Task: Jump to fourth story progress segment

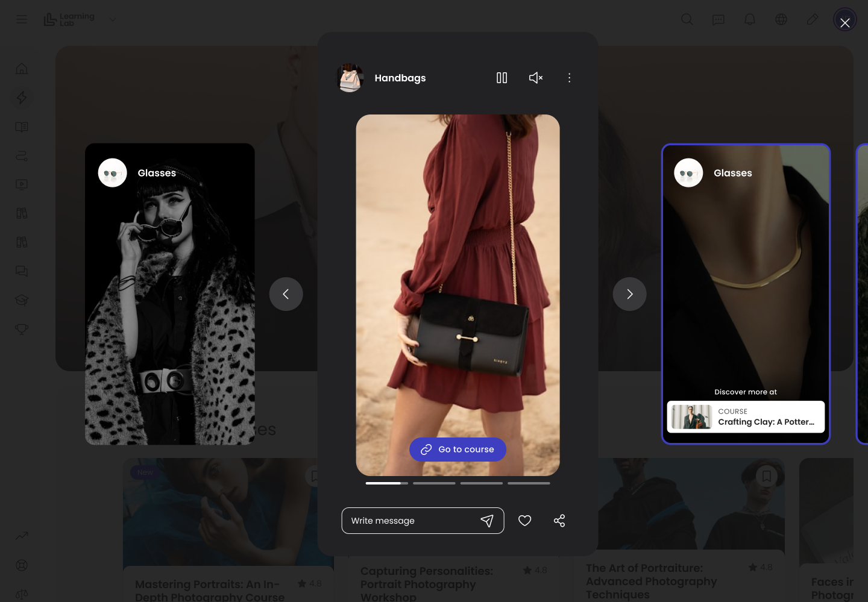Action: (x=529, y=483)
